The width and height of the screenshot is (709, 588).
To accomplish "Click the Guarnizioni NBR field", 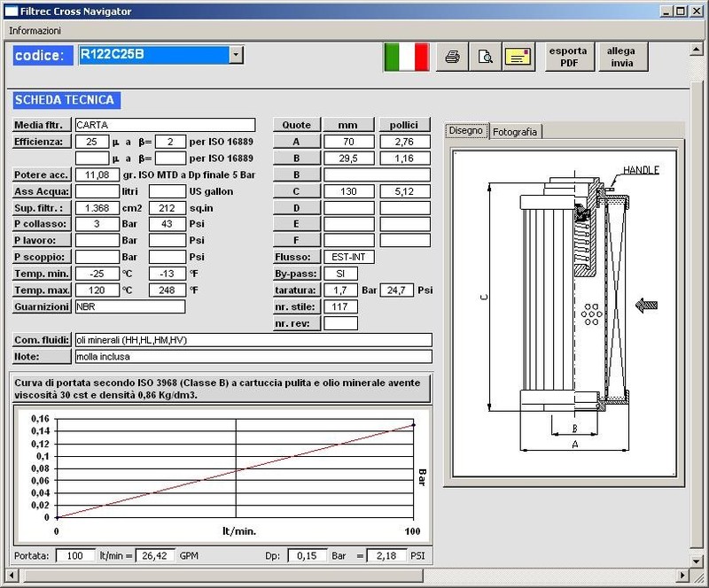I will tap(129, 306).
